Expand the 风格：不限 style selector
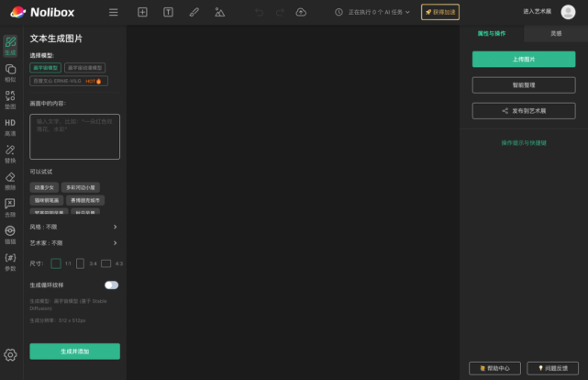 [x=73, y=227]
